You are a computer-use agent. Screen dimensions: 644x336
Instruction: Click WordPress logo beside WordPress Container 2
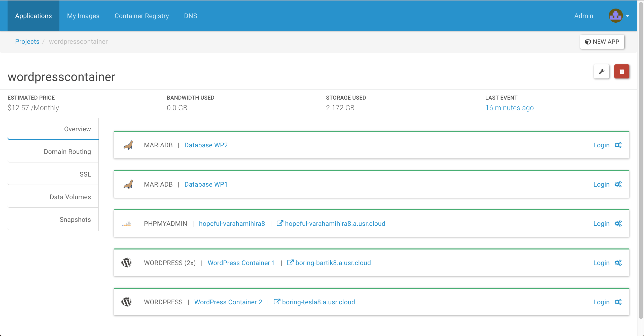(x=126, y=302)
